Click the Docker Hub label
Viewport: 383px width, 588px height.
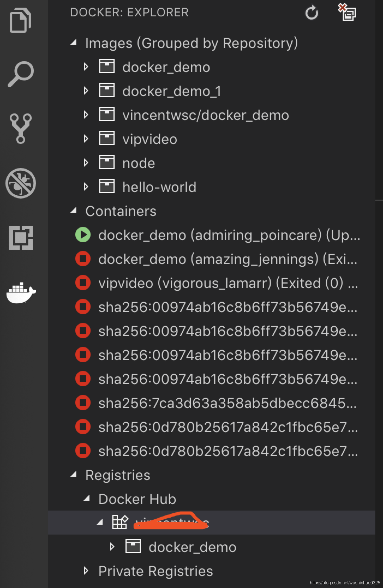tap(137, 499)
